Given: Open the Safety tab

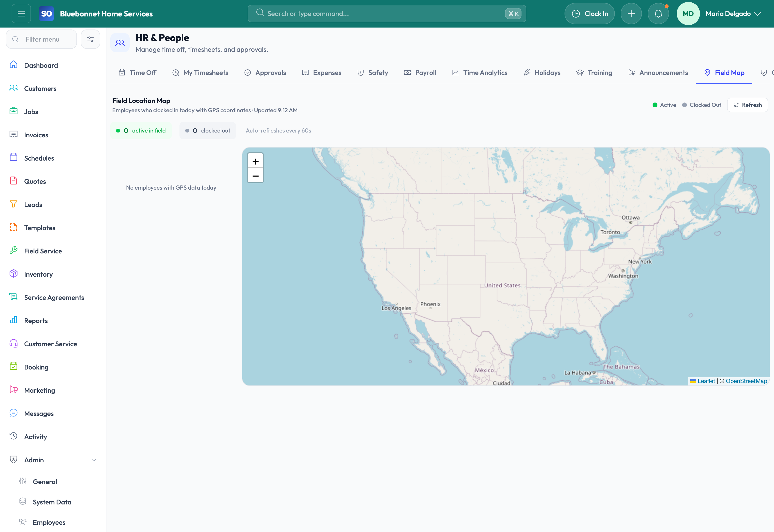Looking at the screenshot, I should 373,73.
